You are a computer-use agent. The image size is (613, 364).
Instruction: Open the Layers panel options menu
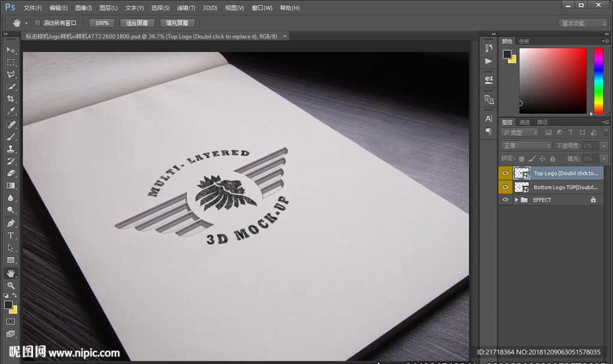point(606,122)
